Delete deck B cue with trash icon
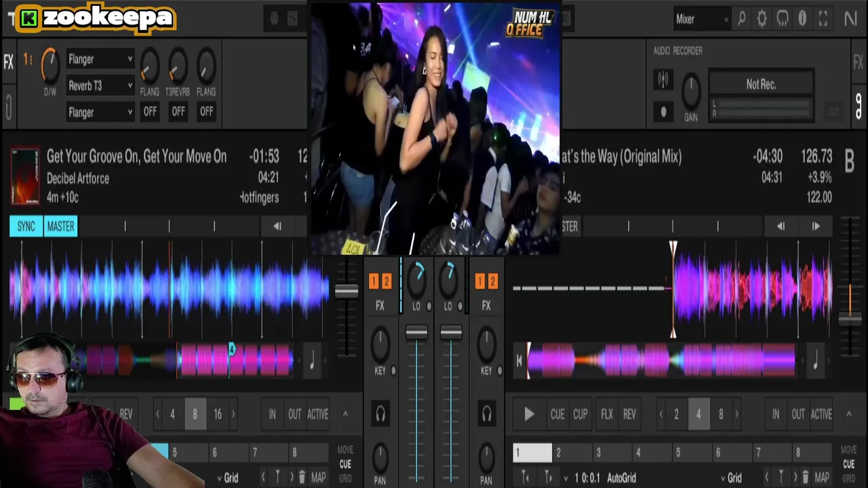The height and width of the screenshot is (488, 868). [805, 477]
